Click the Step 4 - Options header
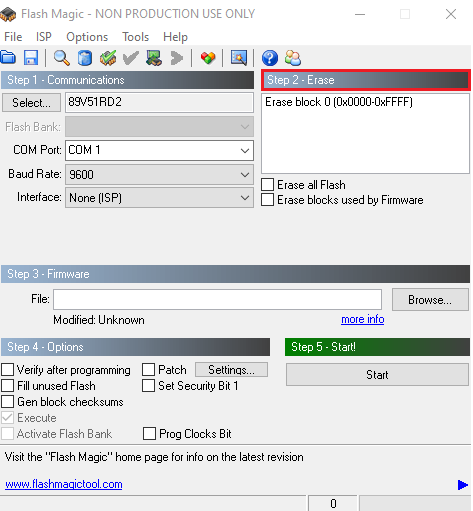This screenshot has height=511, width=473. click(x=135, y=347)
